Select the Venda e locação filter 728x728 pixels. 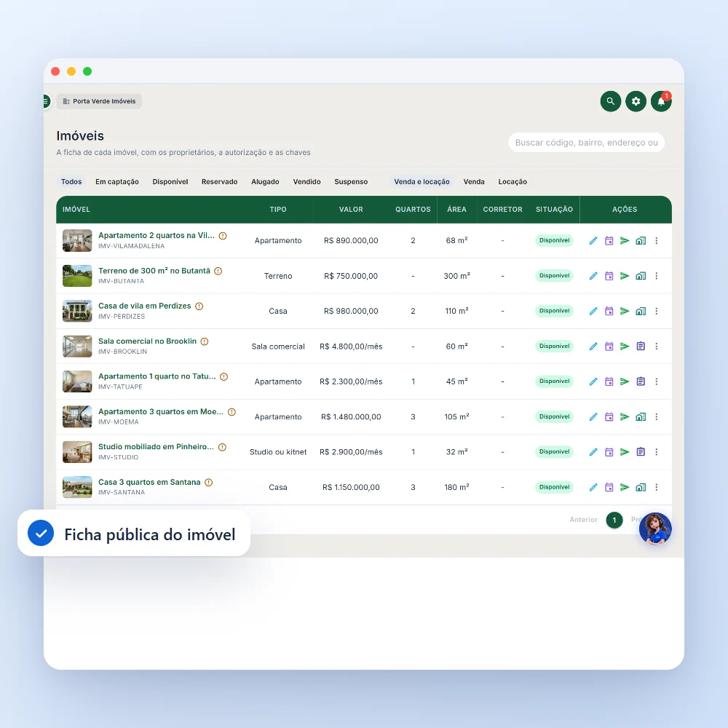point(422,181)
